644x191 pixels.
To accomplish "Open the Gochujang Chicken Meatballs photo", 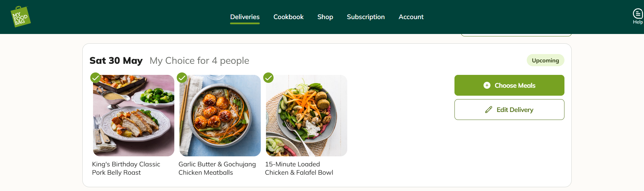I will click(220, 115).
